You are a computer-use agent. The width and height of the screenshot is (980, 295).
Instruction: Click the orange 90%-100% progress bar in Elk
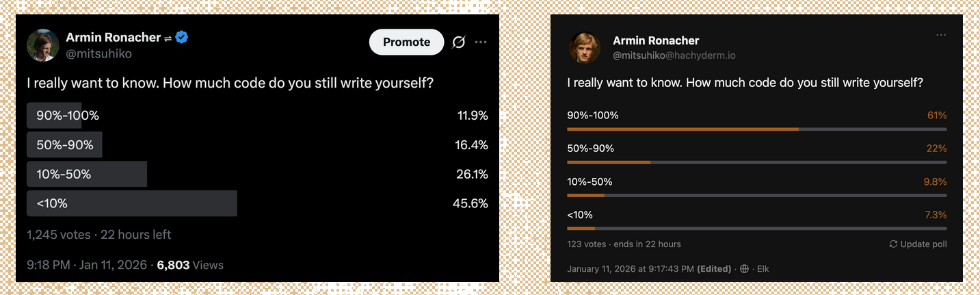[x=683, y=129]
